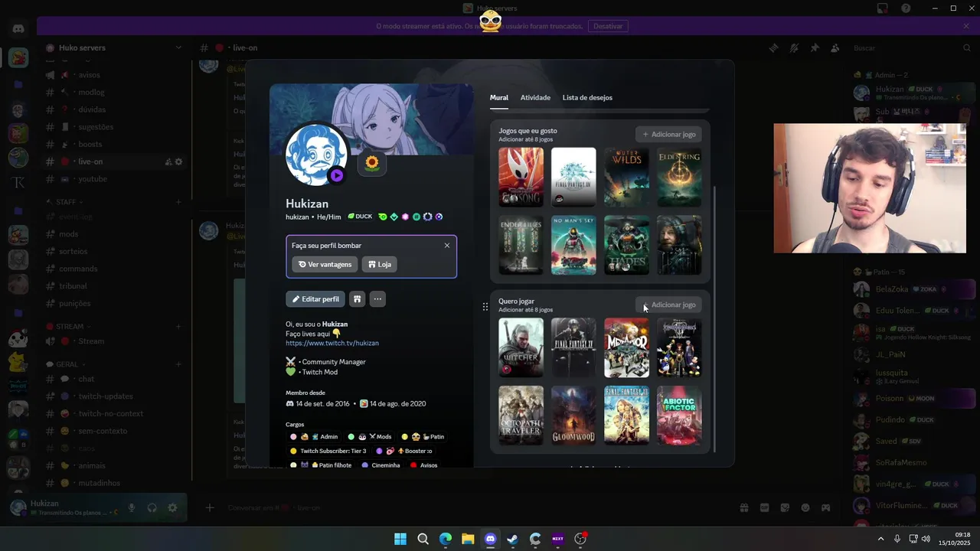
Task: Click the Twitch Subscriber: Tier 3 role
Action: pyautogui.click(x=329, y=451)
